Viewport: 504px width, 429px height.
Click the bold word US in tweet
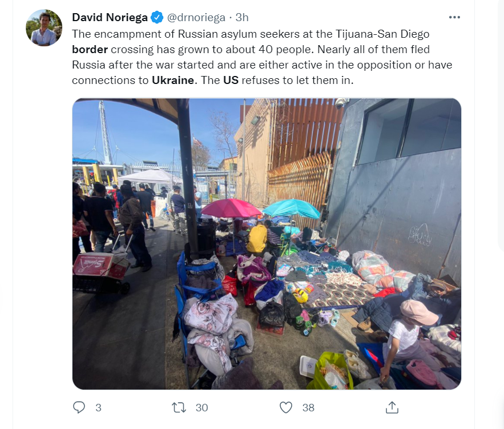point(231,80)
